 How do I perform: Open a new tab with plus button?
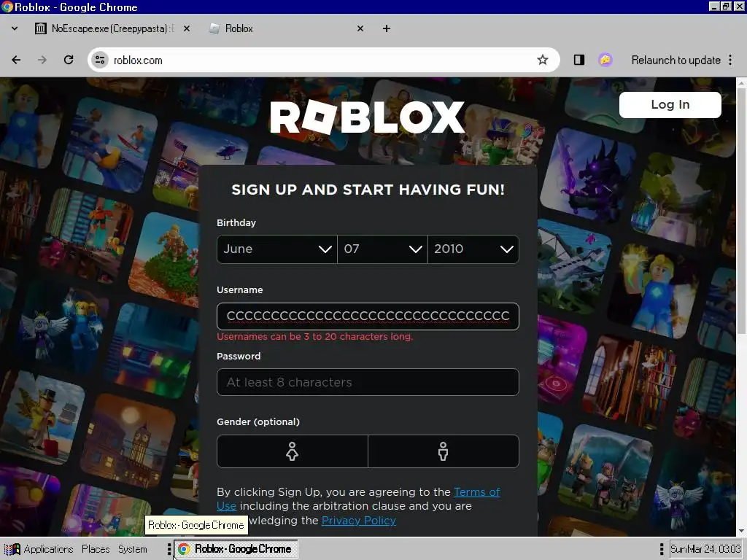point(387,28)
